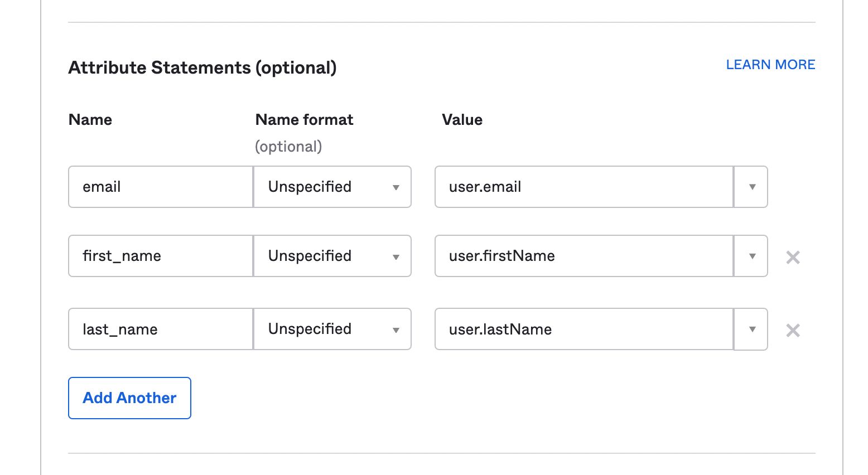
Task: Focus the user.firstName value field
Action: pyautogui.click(x=584, y=256)
